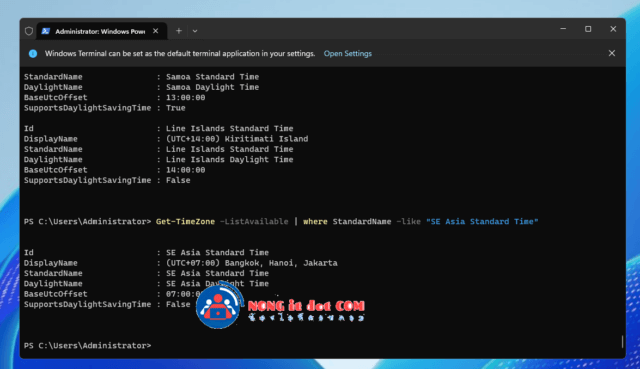
Task: Click the where keyword in command
Action: coord(315,221)
